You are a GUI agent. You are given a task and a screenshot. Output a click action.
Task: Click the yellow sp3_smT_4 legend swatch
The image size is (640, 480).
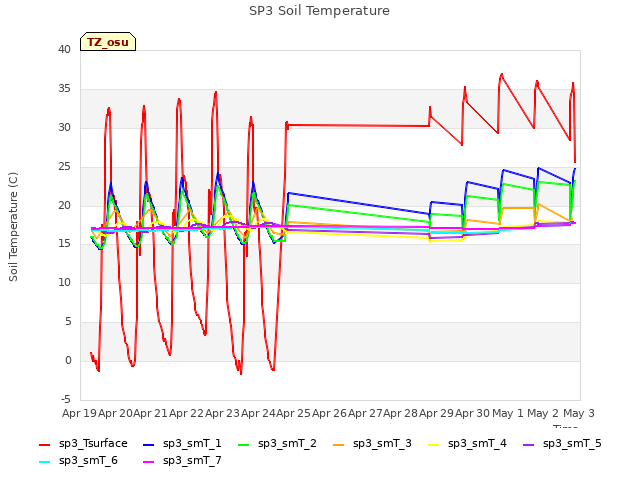[x=433, y=444]
